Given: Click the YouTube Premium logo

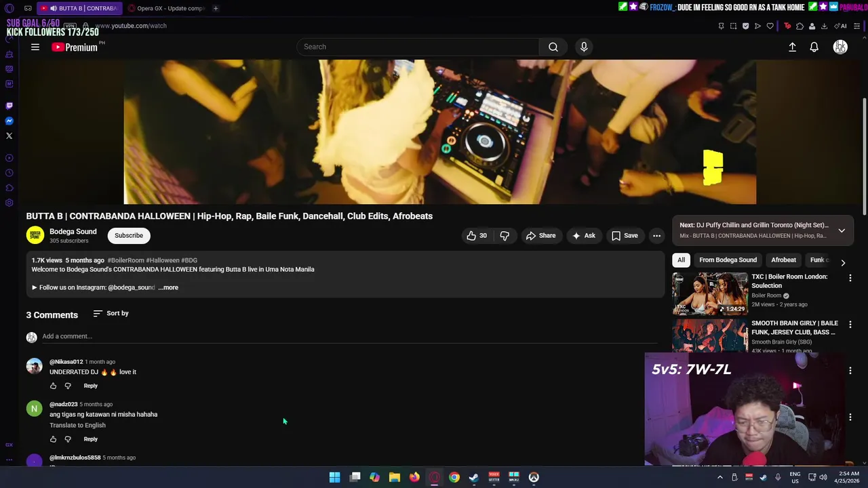Looking at the screenshot, I should [x=75, y=47].
